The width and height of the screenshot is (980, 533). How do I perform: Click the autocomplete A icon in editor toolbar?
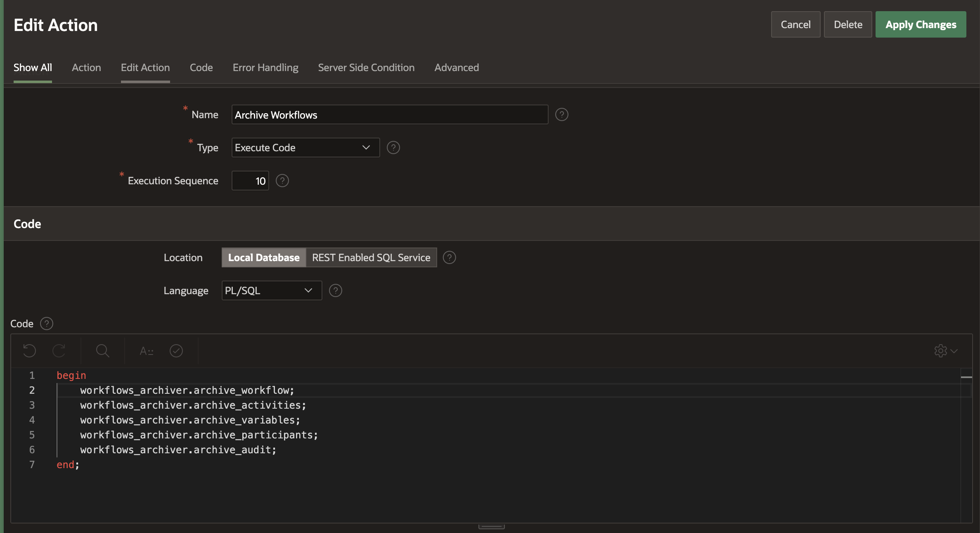click(147, 351)
